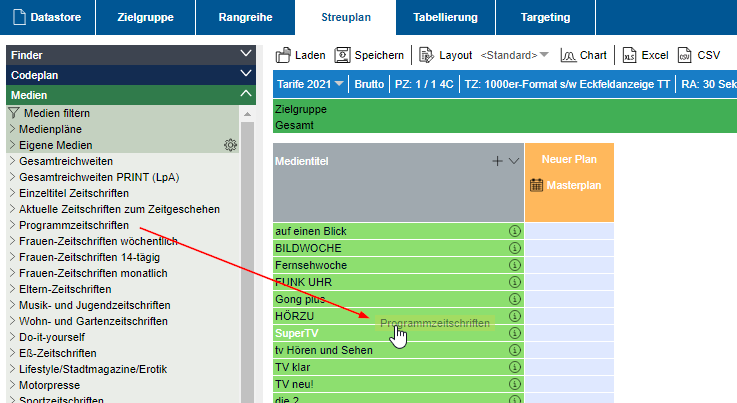Click the media list scrollbar up arrow
This screenshot has height=403, width=737.
pyautogui.click(x=247, y=115)
